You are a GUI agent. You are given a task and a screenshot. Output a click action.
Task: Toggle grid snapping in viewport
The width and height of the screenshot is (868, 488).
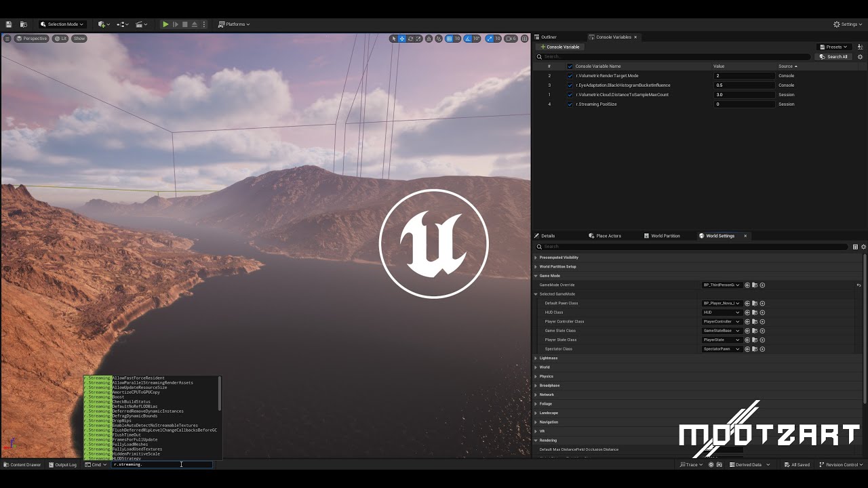(449, 39)
